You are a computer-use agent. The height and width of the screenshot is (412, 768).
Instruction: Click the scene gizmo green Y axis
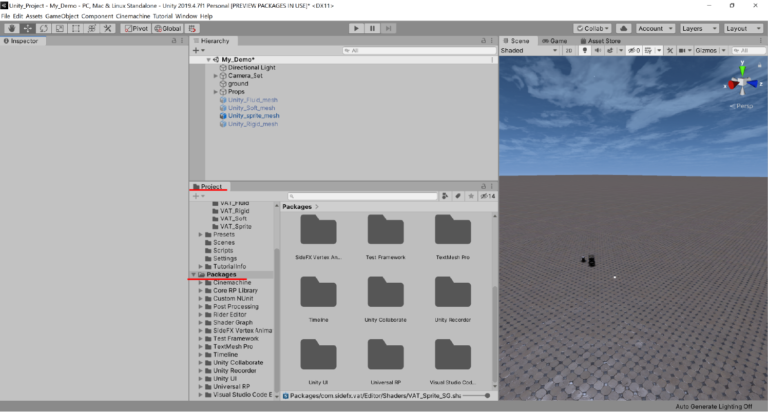tap(743, 70)
